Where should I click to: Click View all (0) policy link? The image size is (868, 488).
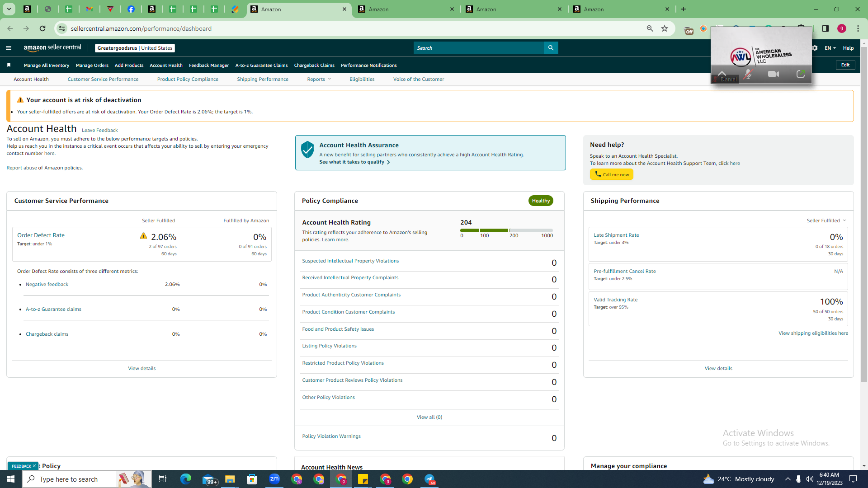click(429, 417)
